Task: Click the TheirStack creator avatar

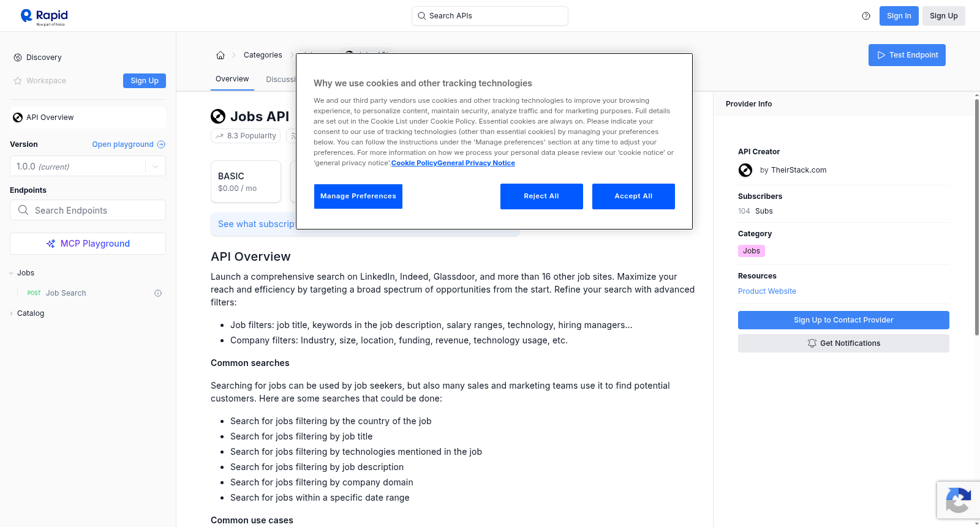Action: [x=745, y=170]
